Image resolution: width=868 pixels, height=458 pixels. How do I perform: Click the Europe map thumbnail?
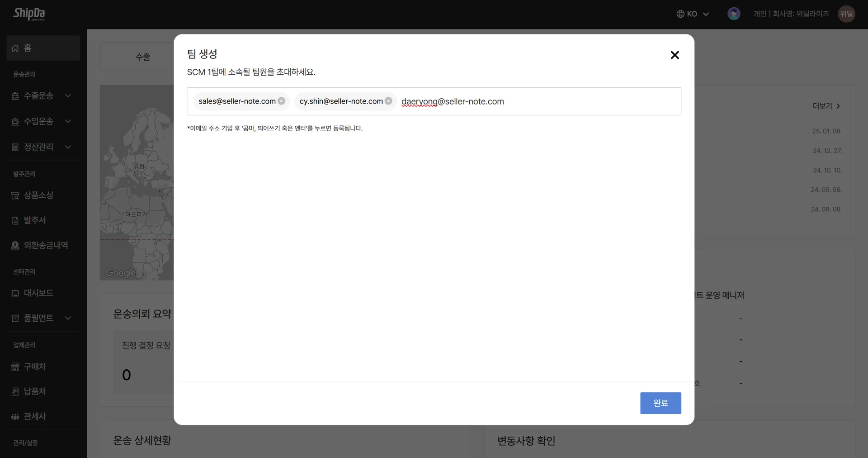[137, 183]
